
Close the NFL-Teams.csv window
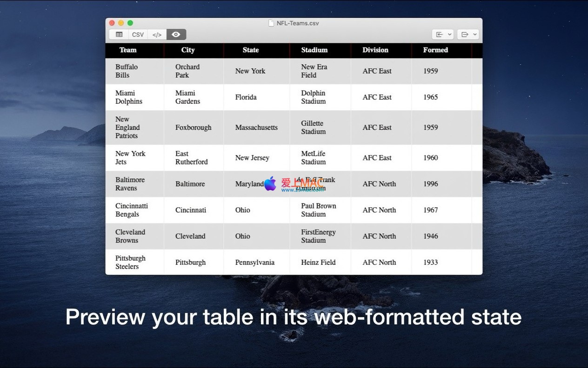(x=112, y=23)
